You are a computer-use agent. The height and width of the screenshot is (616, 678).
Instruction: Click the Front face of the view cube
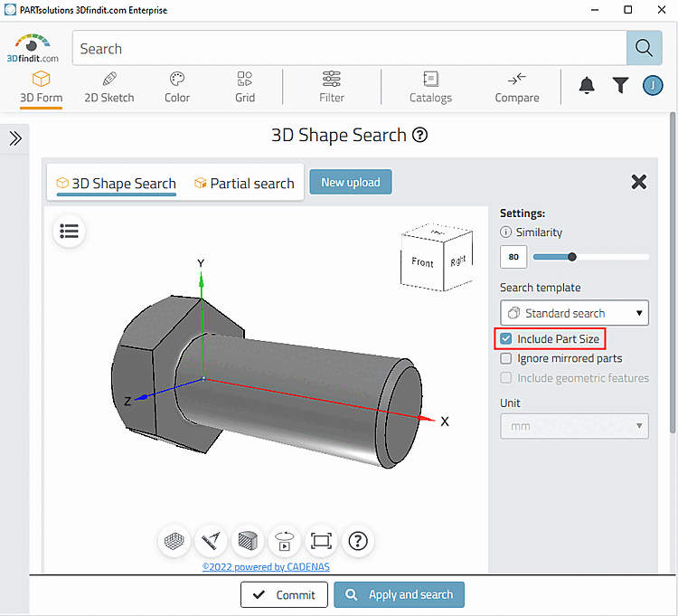(422, 262)
